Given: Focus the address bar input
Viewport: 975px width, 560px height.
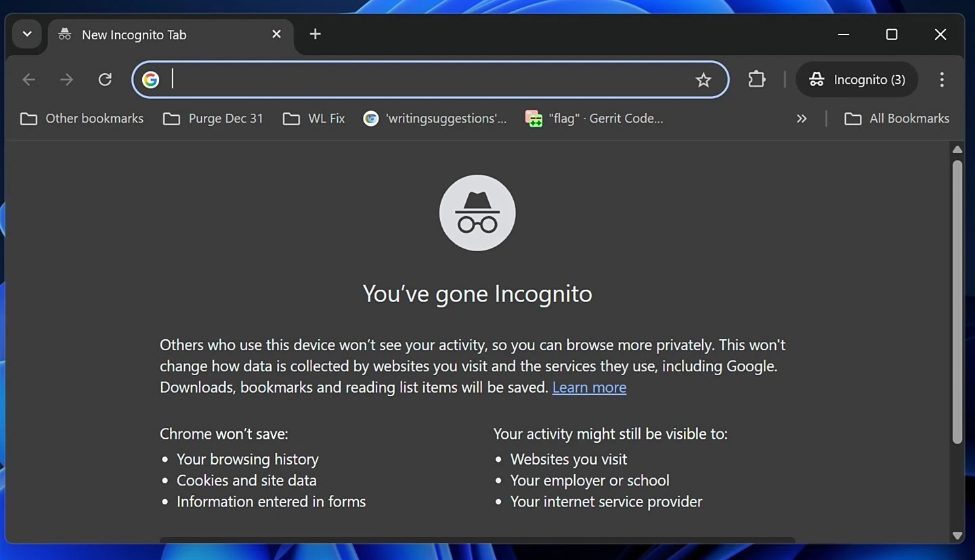Looking at the screenshot, I should (x=431, y=80).
